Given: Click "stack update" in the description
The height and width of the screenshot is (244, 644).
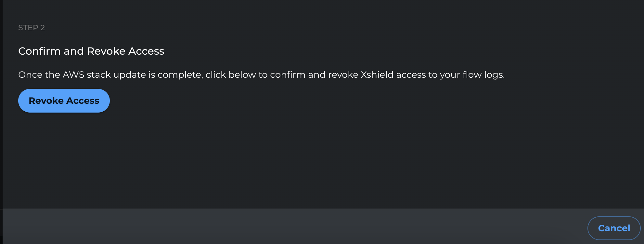Looking at the screenshot, I should click(116, 75).
